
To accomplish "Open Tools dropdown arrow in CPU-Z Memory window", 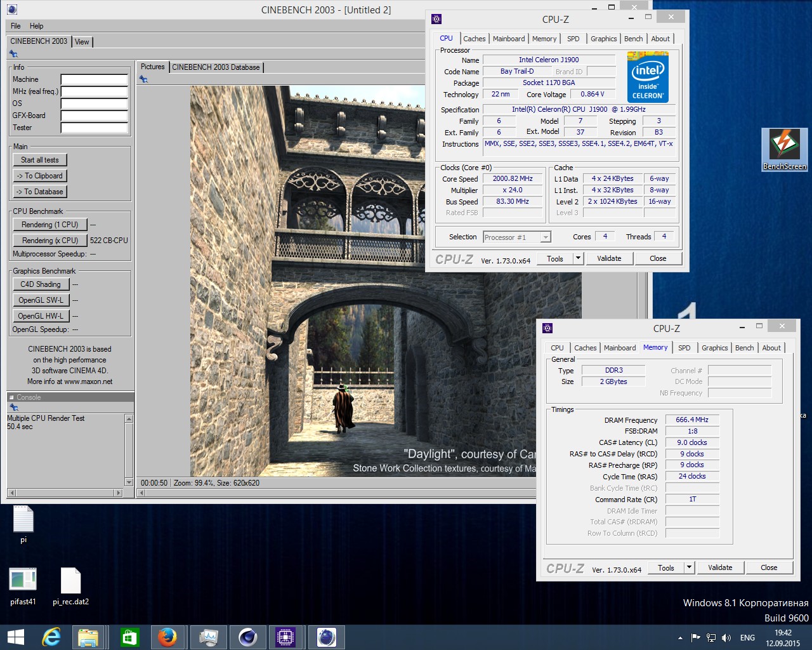I will tap(689, 567).
